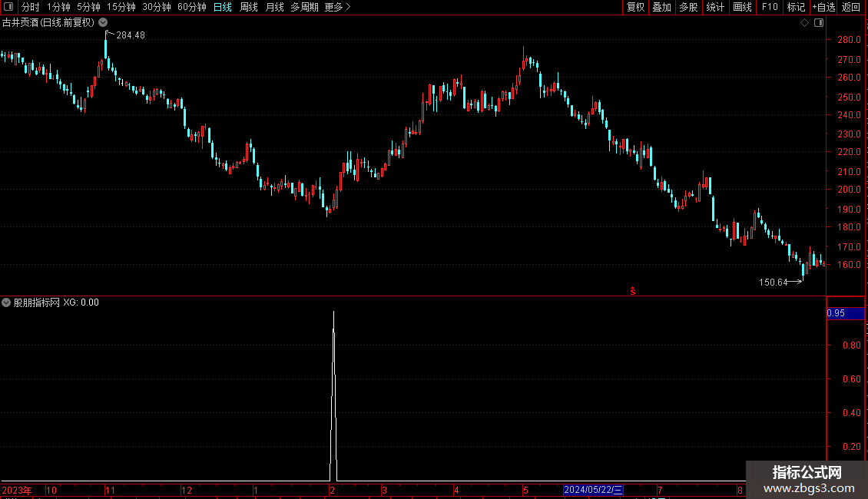This screenshot has width=868, height=499.
Task: Select the 1分钟 period
Action: pyautogui.click(x=58, y=7)
